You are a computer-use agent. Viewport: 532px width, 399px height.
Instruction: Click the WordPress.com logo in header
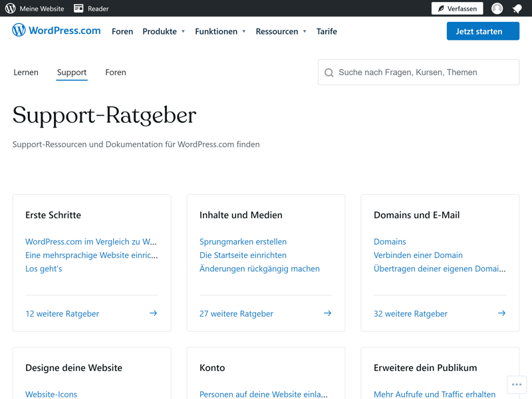coord(57,31)
